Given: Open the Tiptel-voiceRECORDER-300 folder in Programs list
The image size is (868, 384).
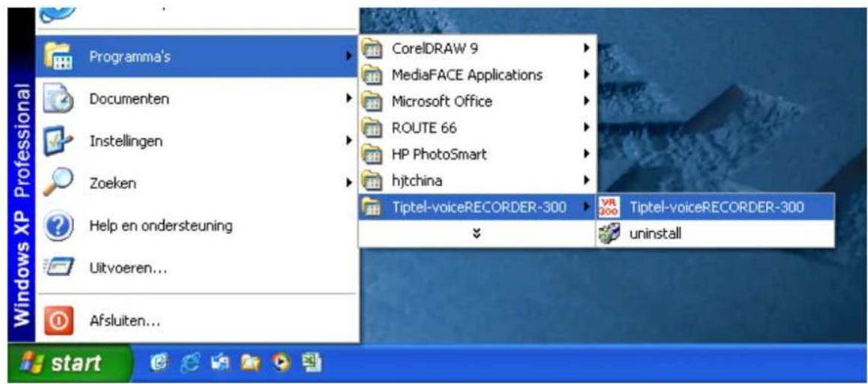Looking at the screenshot, I should tap(477, 208).
